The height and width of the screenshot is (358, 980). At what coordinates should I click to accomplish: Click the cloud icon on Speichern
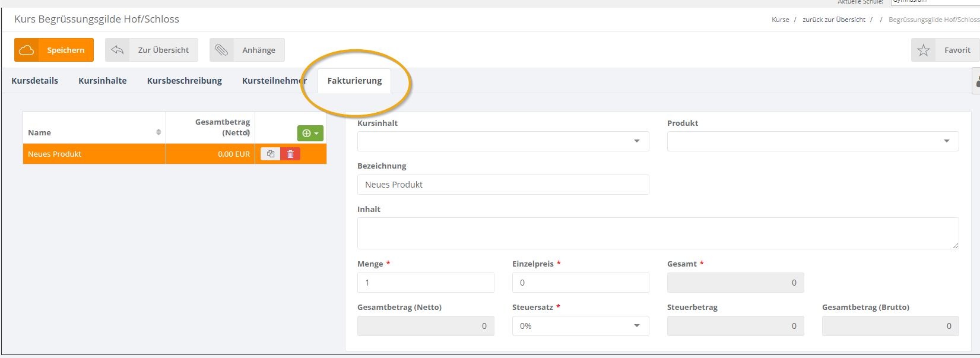point(26,50)
